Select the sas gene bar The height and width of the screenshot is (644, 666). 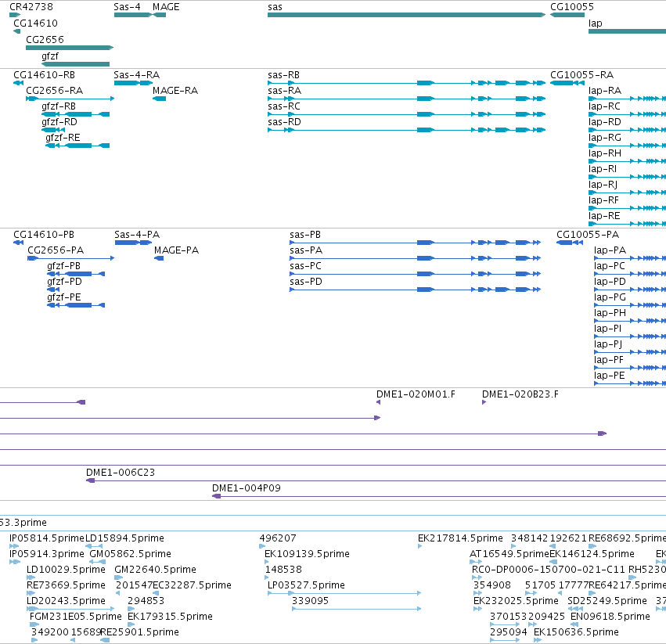tap(406, 15)
